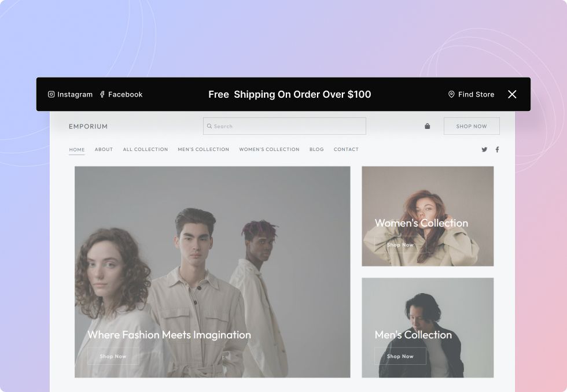Click the Facebook icon in announcement bar

tap(102, 94)
